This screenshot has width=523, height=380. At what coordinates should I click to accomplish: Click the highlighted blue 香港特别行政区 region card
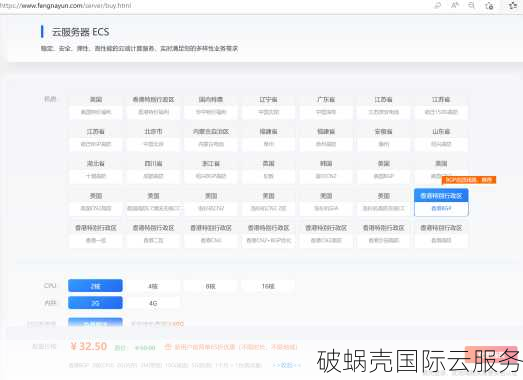[x=441, y=202]
